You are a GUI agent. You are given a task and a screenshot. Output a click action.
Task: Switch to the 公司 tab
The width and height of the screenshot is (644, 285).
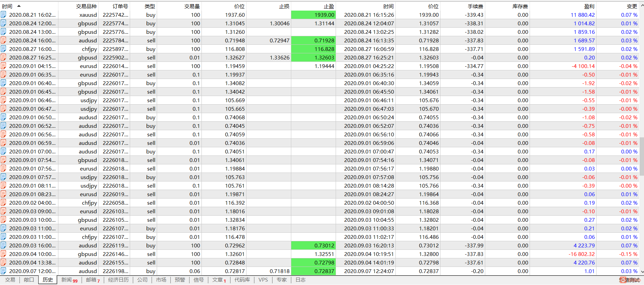(142, 280)
